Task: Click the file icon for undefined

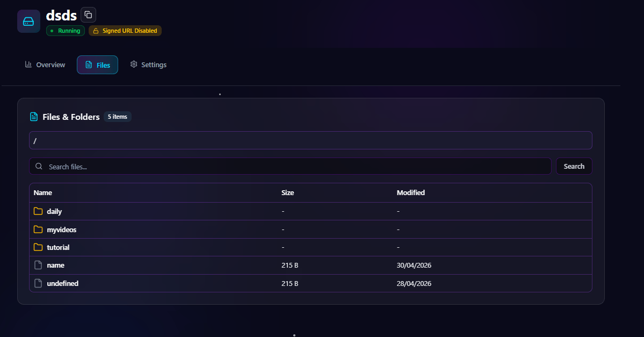Action: tap(38, 283)
